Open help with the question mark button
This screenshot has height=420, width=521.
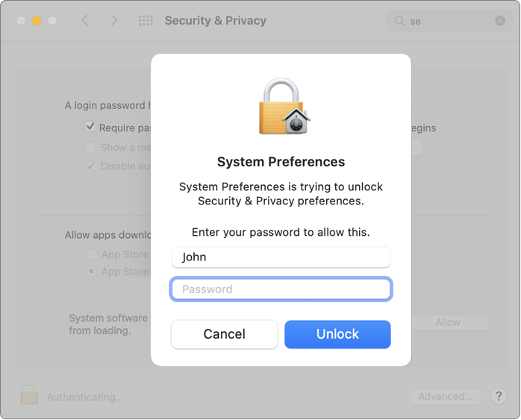(500, 396)
